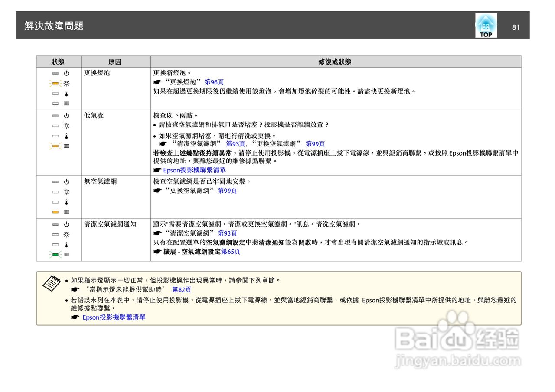Click the power indicator in 無空氣濾網 row
This screenshot has height=392, width=555.
point(55,182)
